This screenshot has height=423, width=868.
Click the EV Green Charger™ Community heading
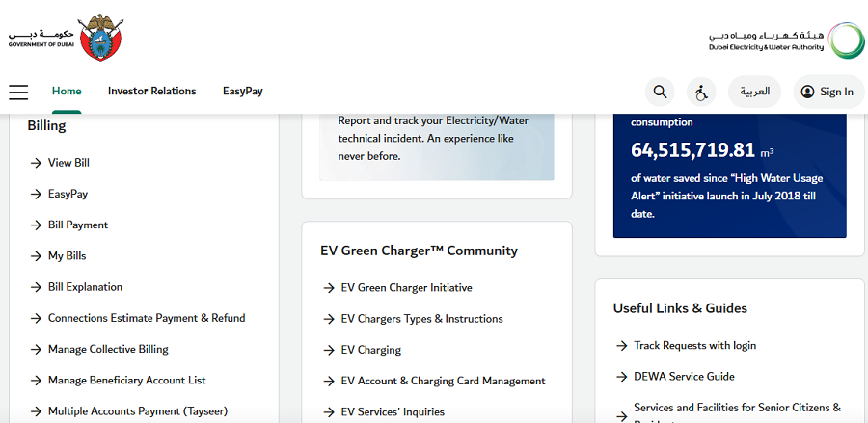[420, 251]
